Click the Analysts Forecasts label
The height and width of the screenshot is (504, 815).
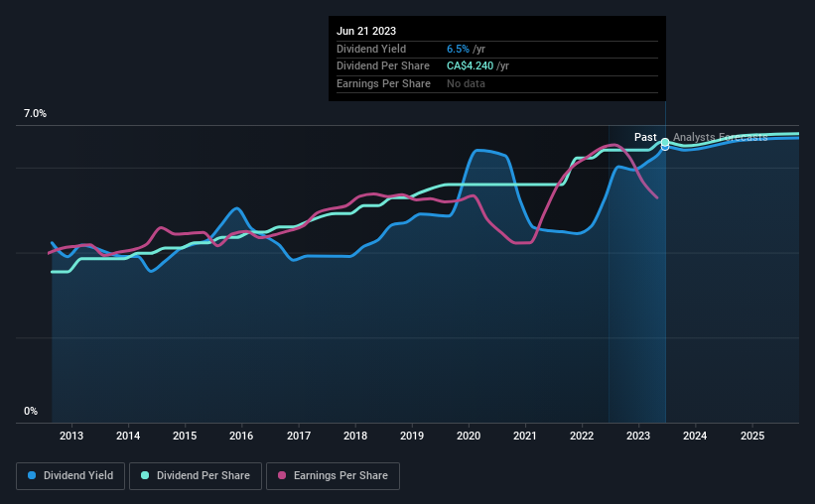[x=720, y=137]
